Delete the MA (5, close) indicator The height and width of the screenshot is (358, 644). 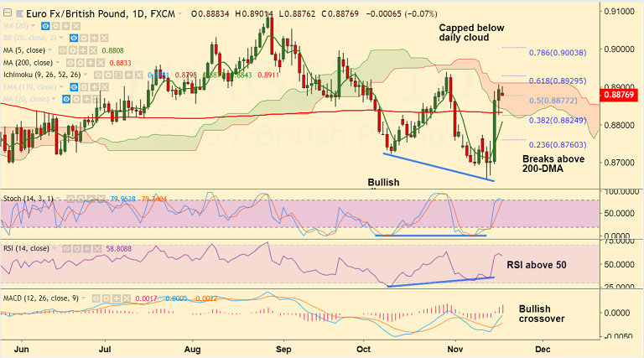coord(93,50)
